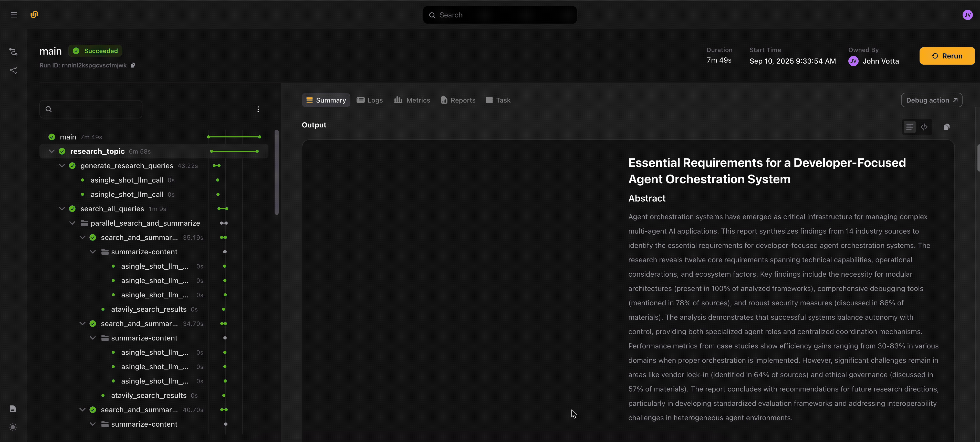Switch output to formatted text view
Screen dimensions: 980x442
(910, 127)
